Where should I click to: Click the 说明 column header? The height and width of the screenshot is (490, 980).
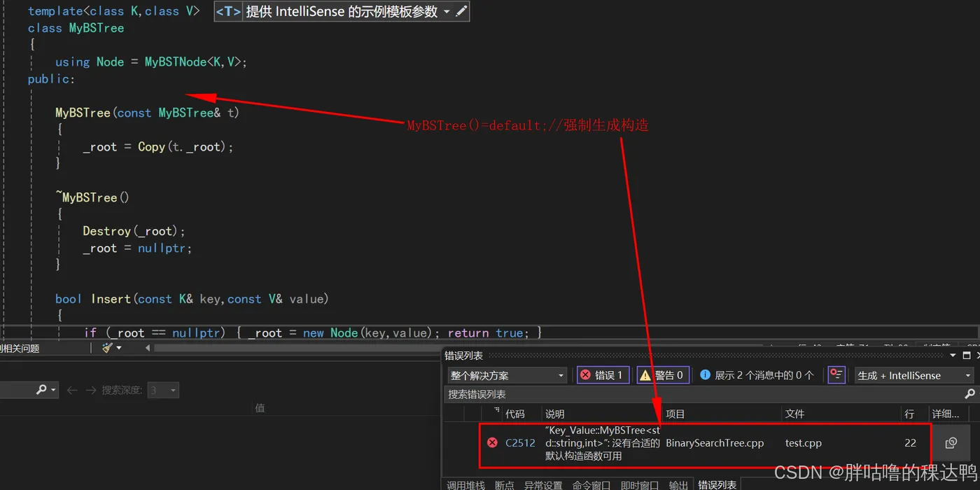point(554,414)
